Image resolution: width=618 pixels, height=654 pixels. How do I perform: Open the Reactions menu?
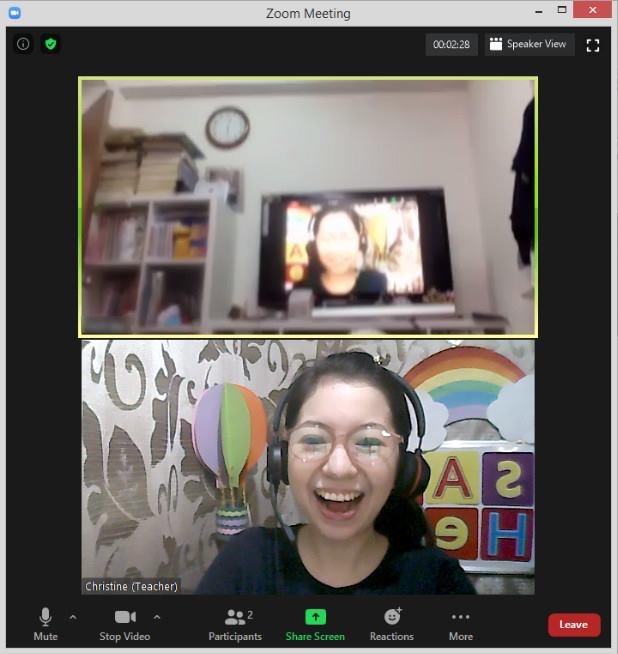point(392,624)
